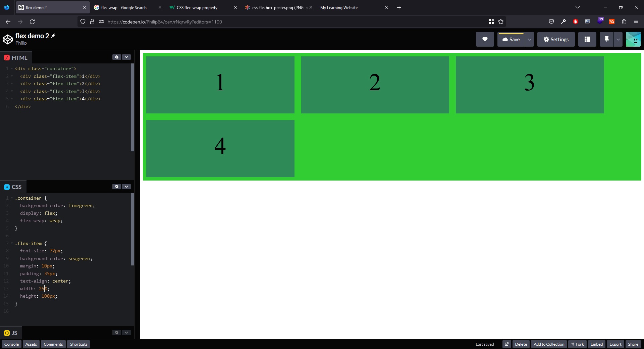Open the change view layout button
Image resolution: width=644 pixels, height=349 pixels.
click(587, 39)
